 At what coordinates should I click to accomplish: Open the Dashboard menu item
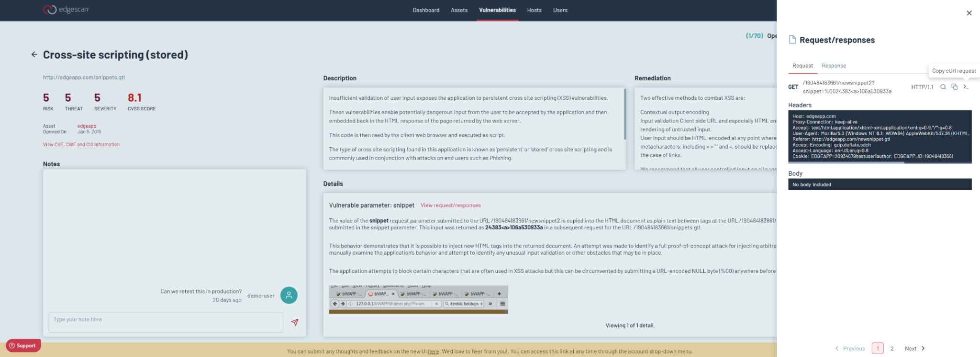(426, 10)
